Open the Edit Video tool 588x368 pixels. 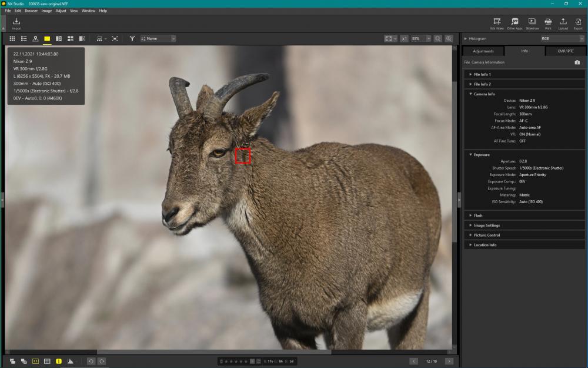click(497, 24)
